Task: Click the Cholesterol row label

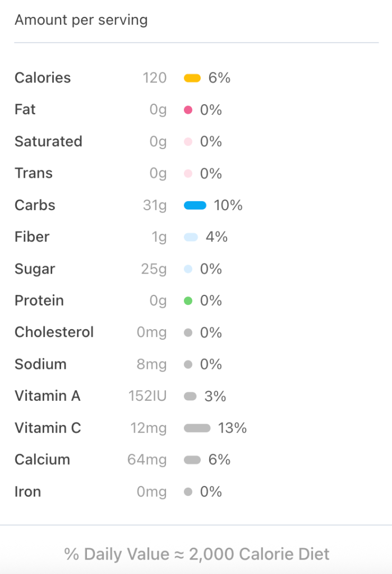Action: click(x=54, y=332)
